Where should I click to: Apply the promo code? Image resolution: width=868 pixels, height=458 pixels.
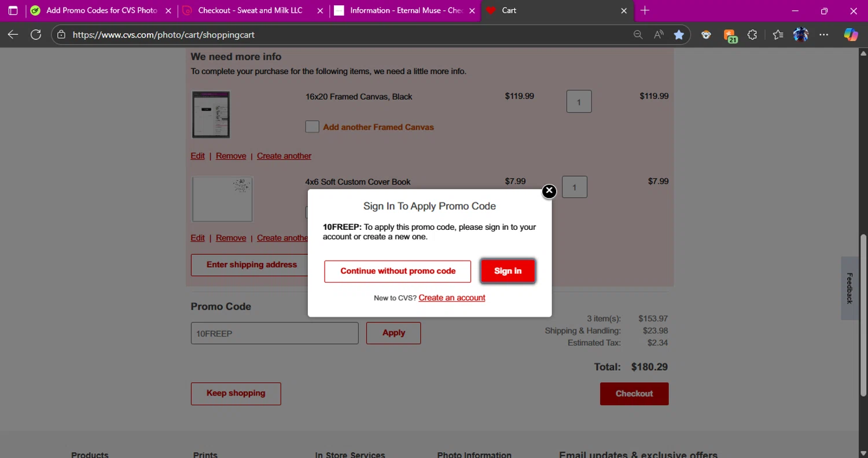(393, 333)
